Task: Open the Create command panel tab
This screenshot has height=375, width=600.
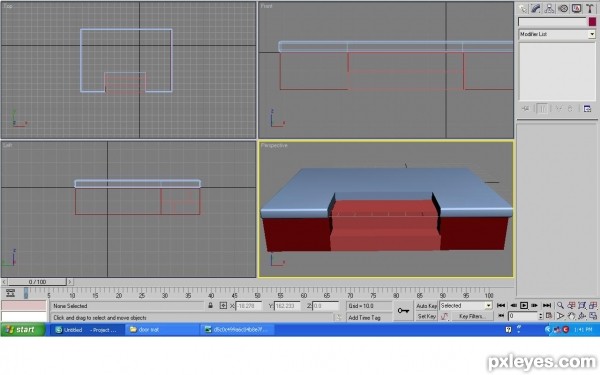Action: (x=522, y=8)
